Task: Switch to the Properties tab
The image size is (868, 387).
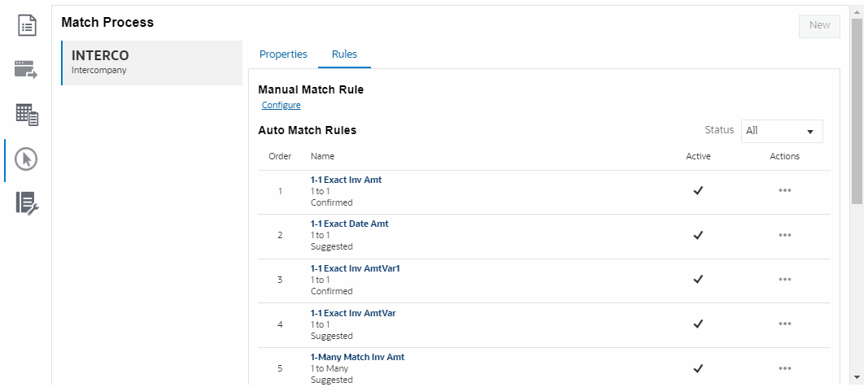Action: (283, 54)
